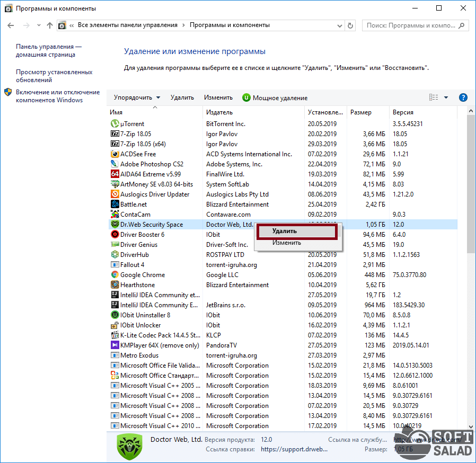The height and width of the screenshot is (463, 476).
Task: Open address bar history dropdown
Action: [x=339, y=25]
